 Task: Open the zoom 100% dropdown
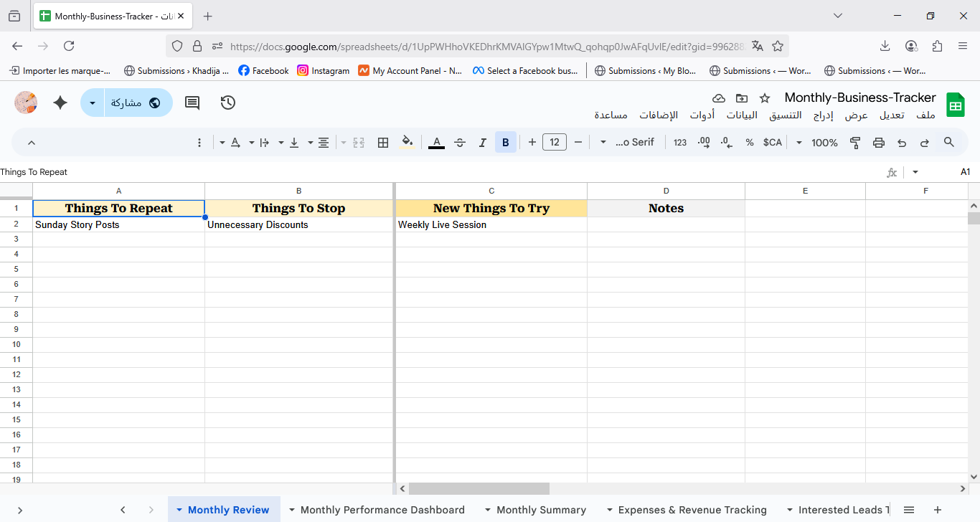(x=817, y=143)
